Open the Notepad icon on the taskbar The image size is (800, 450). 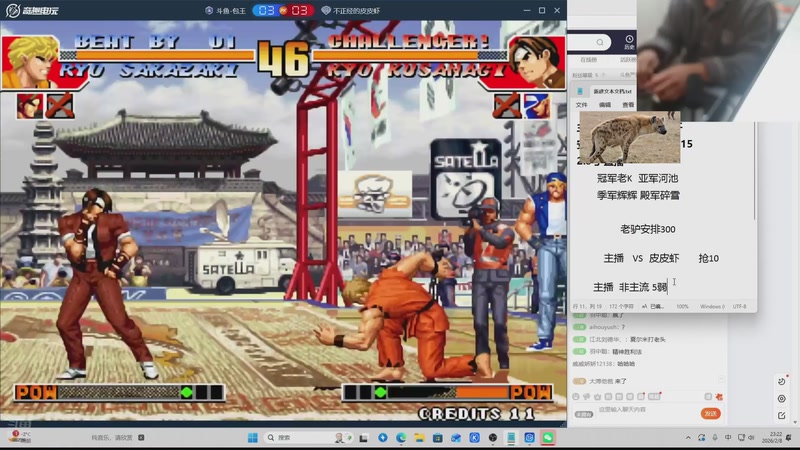[x=511, y=438]
